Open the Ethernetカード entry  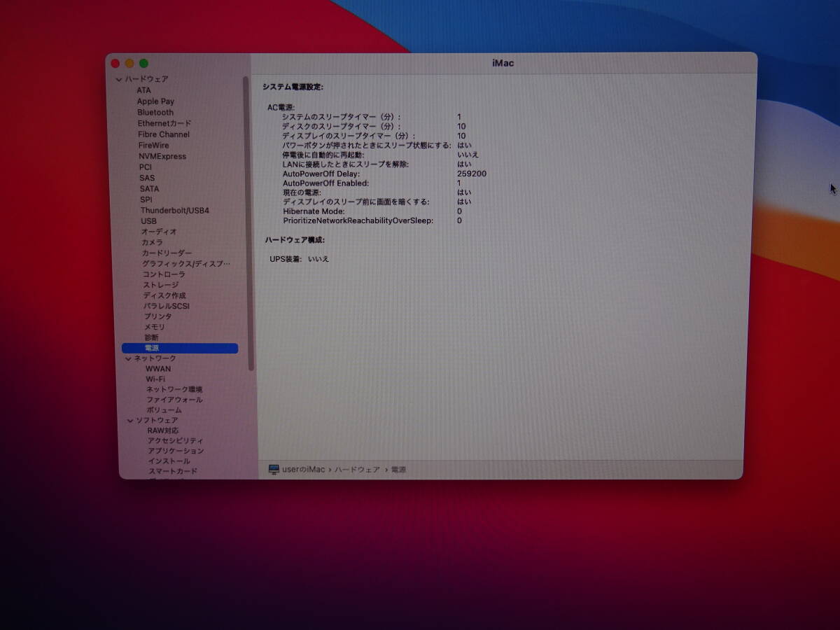(164, 123)
